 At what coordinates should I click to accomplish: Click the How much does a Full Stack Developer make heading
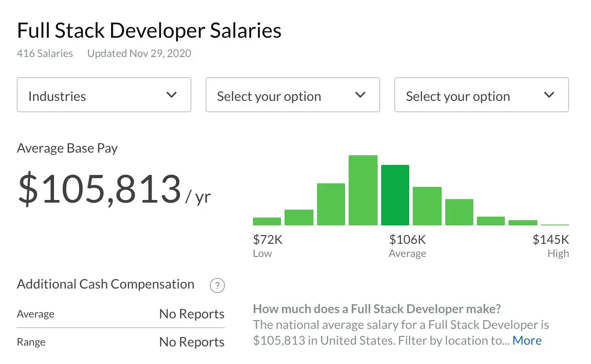[x=377, y=309]
